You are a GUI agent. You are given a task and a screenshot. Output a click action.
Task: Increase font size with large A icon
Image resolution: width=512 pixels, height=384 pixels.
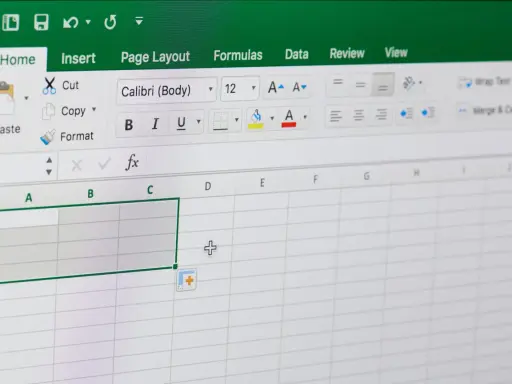pyautogui.click(x=275, y=88)
